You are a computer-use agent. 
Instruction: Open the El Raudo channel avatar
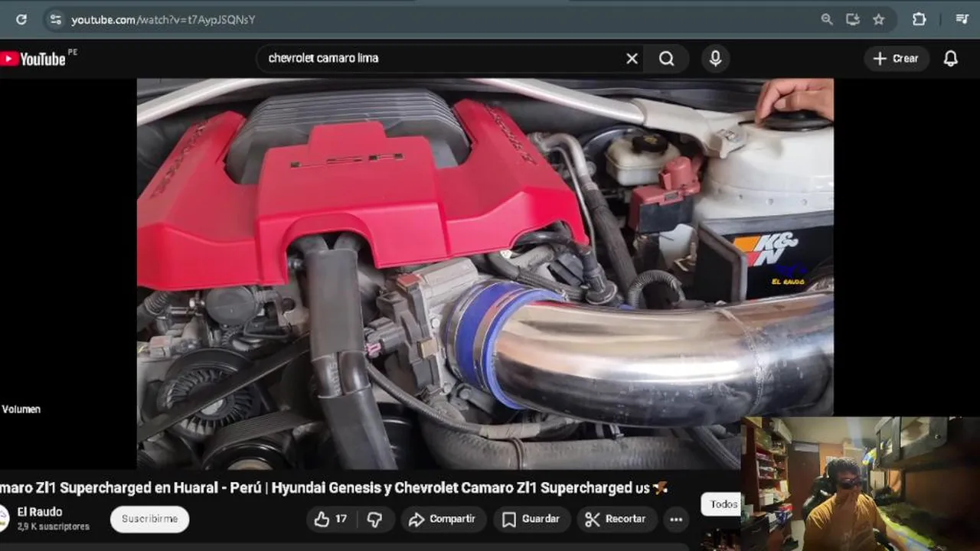tap(4, 518)
